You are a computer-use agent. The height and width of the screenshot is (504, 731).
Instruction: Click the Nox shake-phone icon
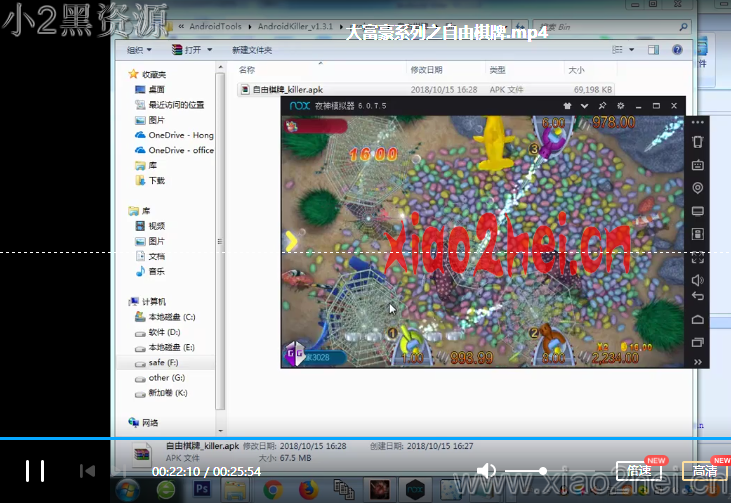point(697,142)
